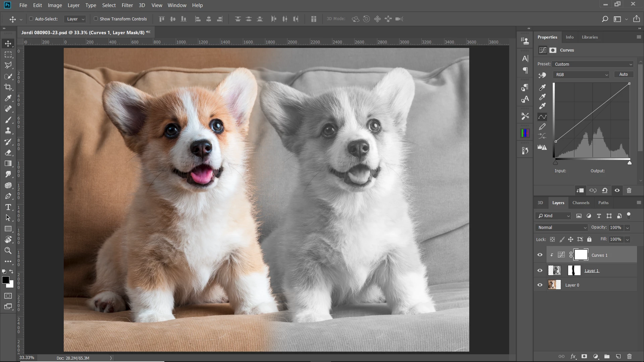Choose the Gradient tool

pos(8,164)
